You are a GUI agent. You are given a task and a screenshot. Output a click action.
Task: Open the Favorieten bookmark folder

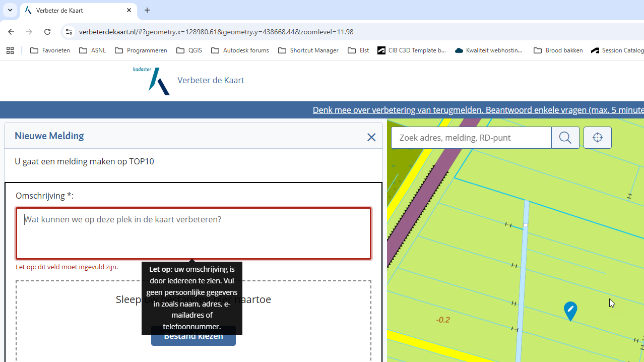coord(50,50)
